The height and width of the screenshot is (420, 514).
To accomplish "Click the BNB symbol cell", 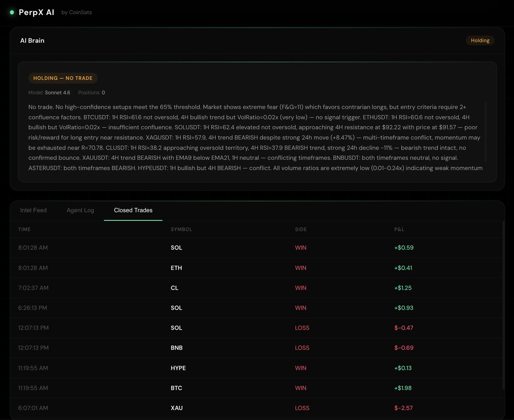I will click(176, 348).
